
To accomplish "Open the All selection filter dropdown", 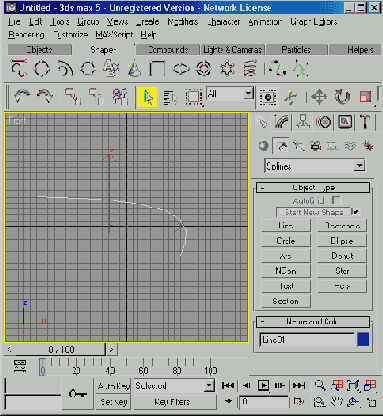I will [x=230, y=94].
